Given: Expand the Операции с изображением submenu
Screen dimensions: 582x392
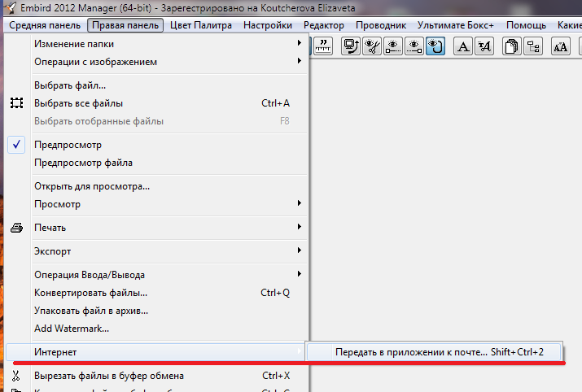Looking at the screenshot, I should click(x=156, y=62).
